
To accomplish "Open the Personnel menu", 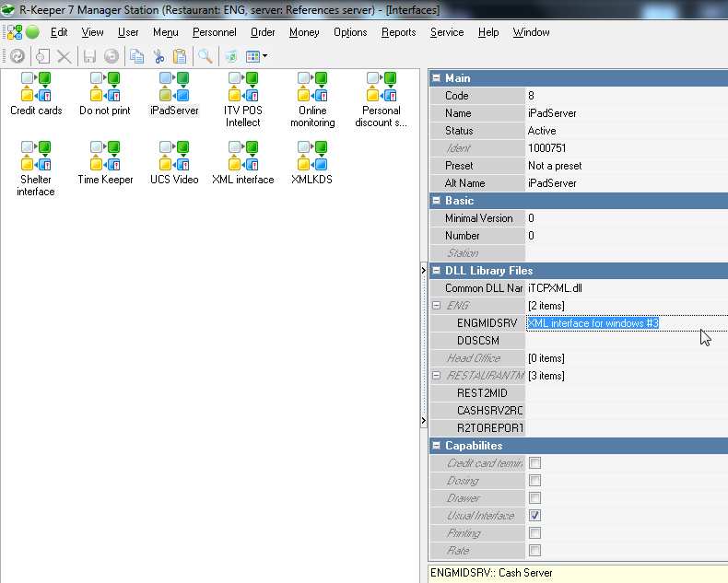I will click(214, 32).
